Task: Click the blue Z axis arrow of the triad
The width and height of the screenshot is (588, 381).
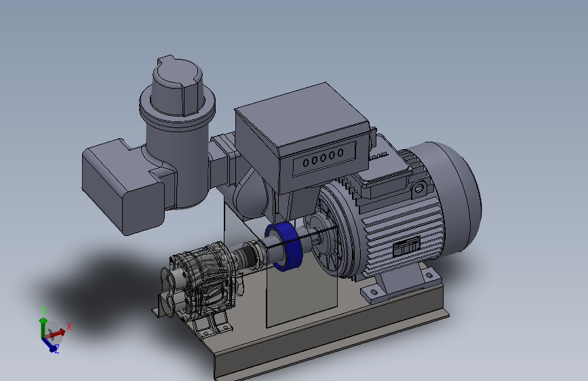Action: (49, 344)
